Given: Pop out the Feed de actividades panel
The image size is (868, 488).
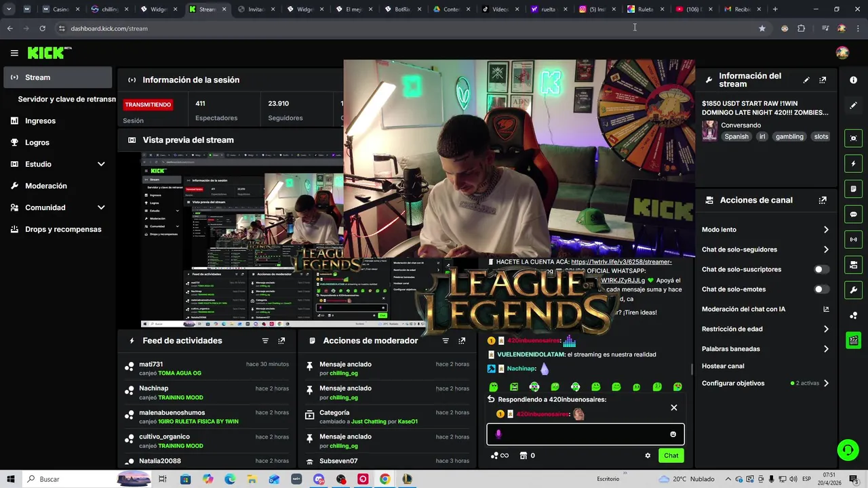Looking at the screenshot, I should [x=281, y=341].
